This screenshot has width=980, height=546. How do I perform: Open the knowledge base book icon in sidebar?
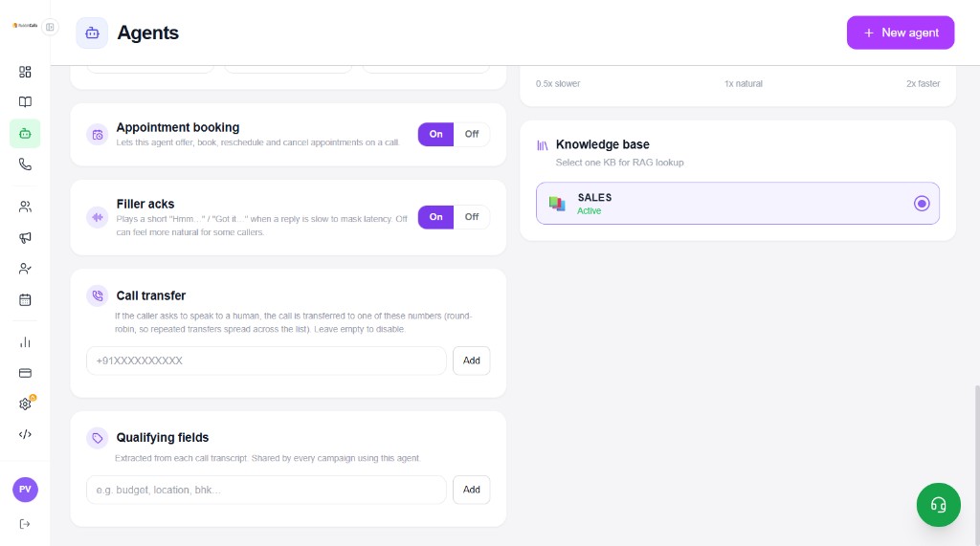tap(25, 101)
